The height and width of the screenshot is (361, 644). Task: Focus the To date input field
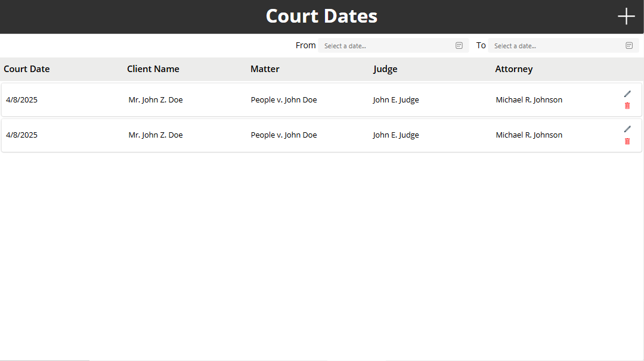point(563,45)
